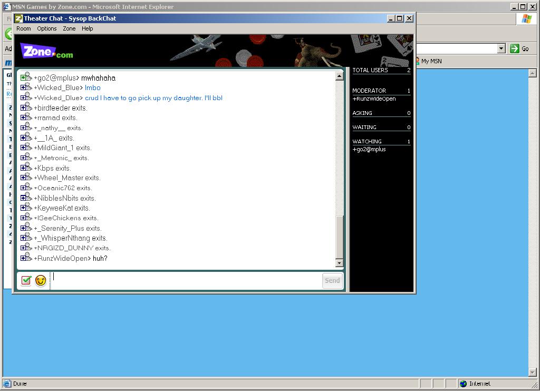The image size is (540, 392).
Task: Click Wicked_Blue's message about picking up daughter
Action: tap(153, 98)
